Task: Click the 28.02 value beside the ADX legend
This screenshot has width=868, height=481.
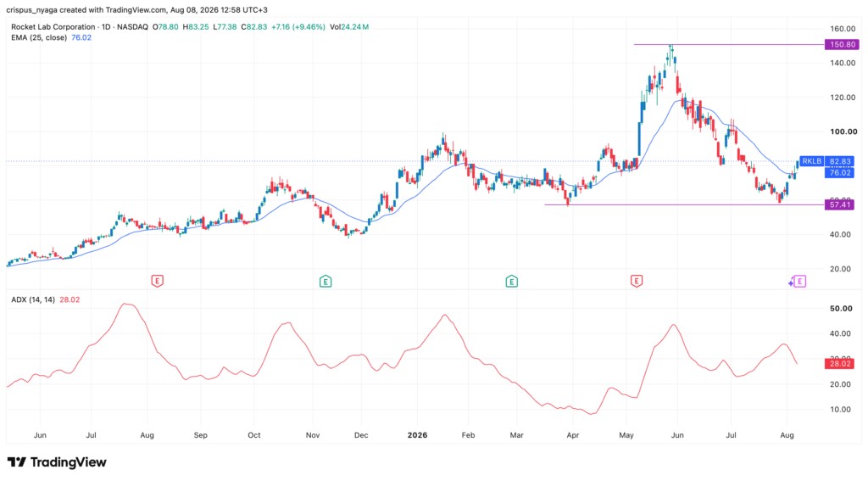Action: point(70,299)
